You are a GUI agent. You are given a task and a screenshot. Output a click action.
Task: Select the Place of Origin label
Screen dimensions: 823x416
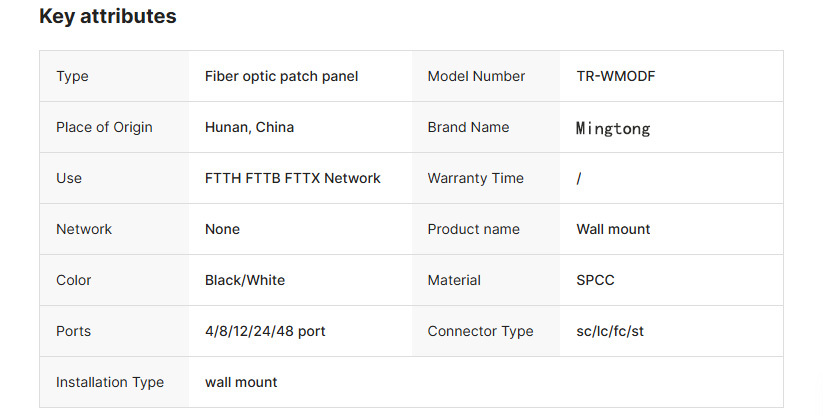pyautogui.click(x=104, y=127)
